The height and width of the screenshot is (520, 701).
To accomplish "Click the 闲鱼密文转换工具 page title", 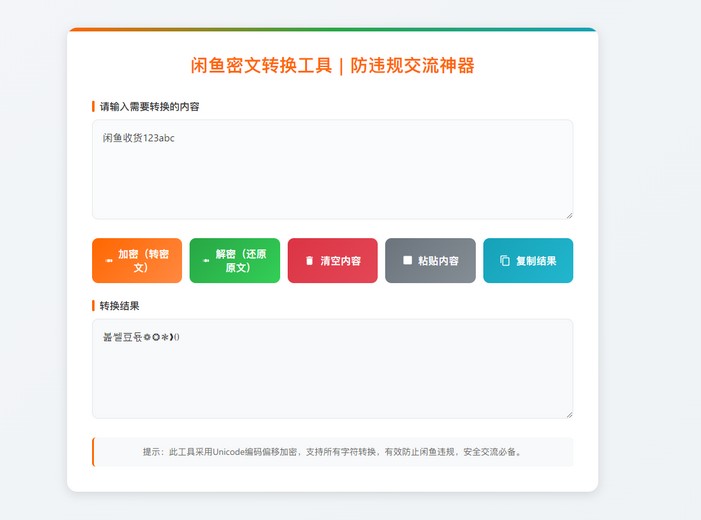I will click(x=332, y=66).
